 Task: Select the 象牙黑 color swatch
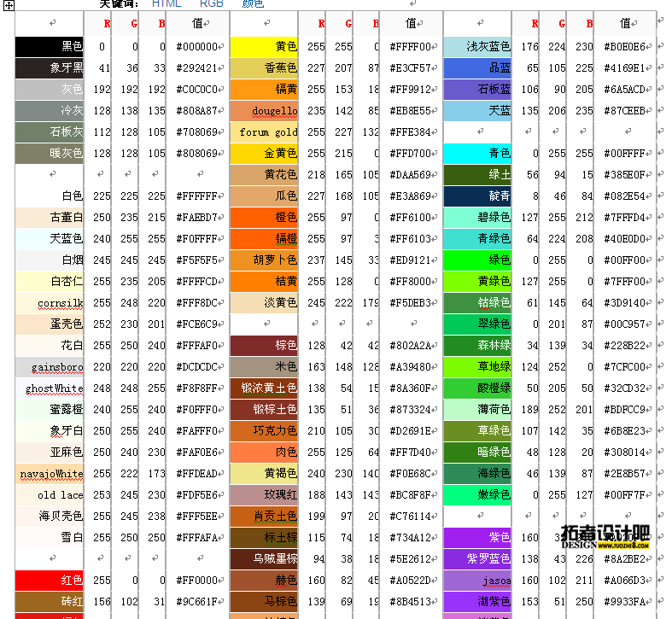[50, 68]
